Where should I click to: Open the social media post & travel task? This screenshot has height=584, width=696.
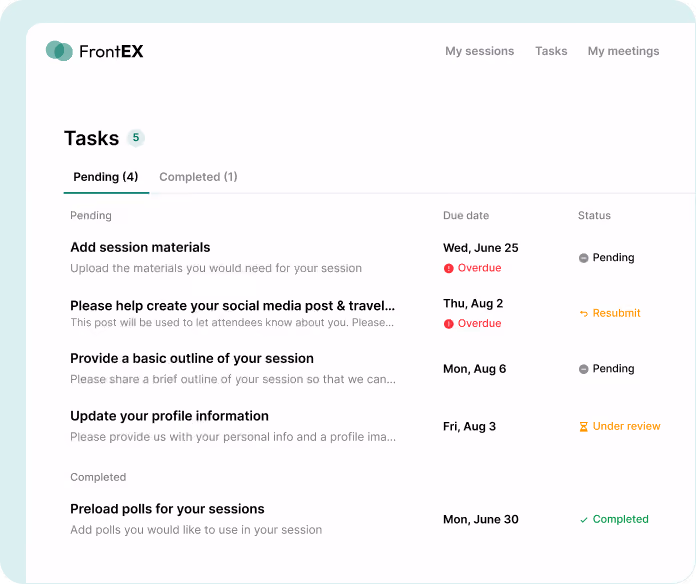(232, 306)
